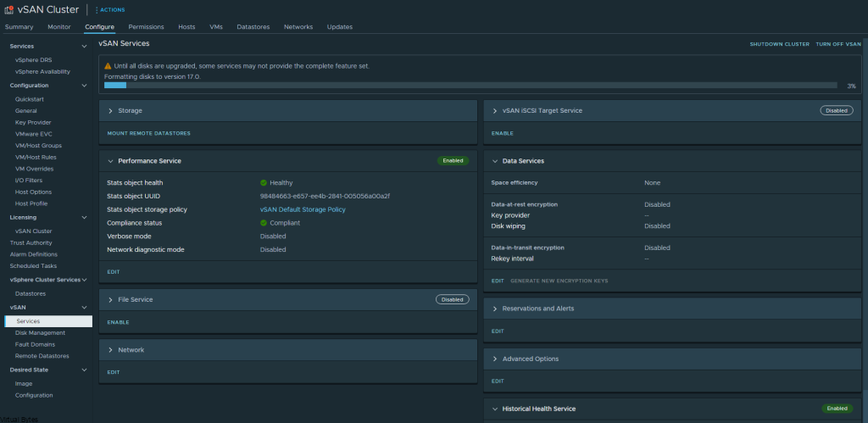Screen dimensions: 868x423
Task: Expand the Storage section chevron
Action: (x=110, y=111)
